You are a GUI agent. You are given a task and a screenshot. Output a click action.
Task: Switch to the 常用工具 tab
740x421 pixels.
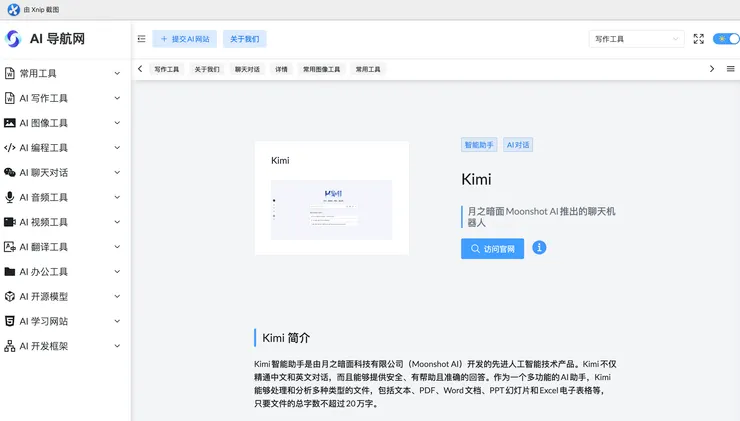click(368, 69)
